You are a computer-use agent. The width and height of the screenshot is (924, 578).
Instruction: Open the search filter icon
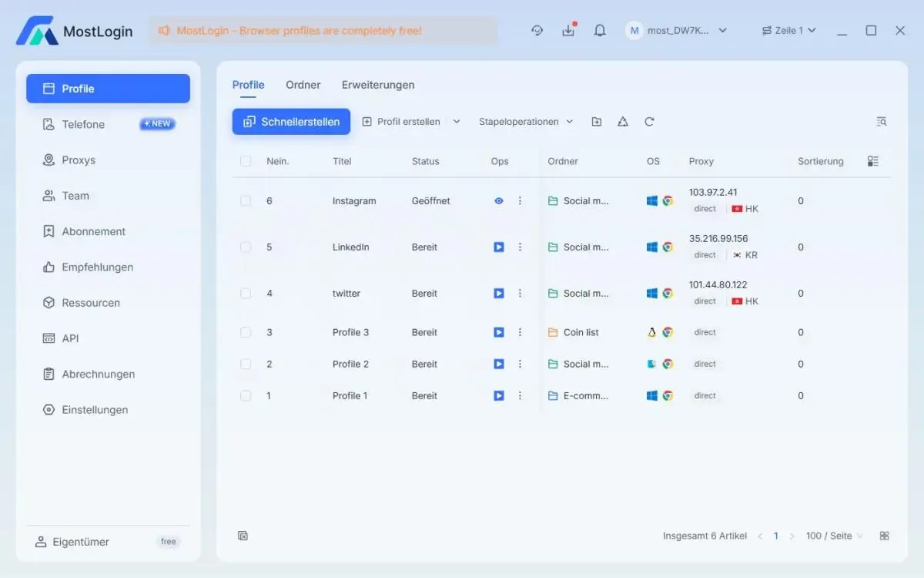pos(882,122)
